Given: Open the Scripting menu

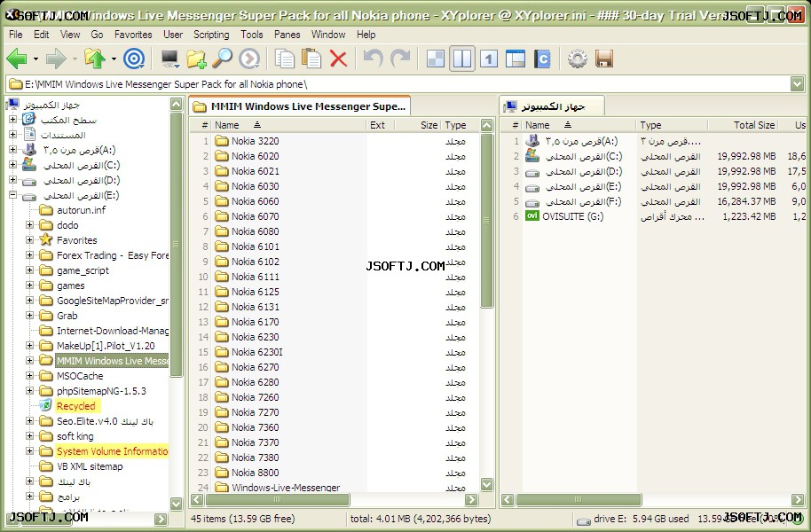Looking at the screenshot, I should 211,35.
